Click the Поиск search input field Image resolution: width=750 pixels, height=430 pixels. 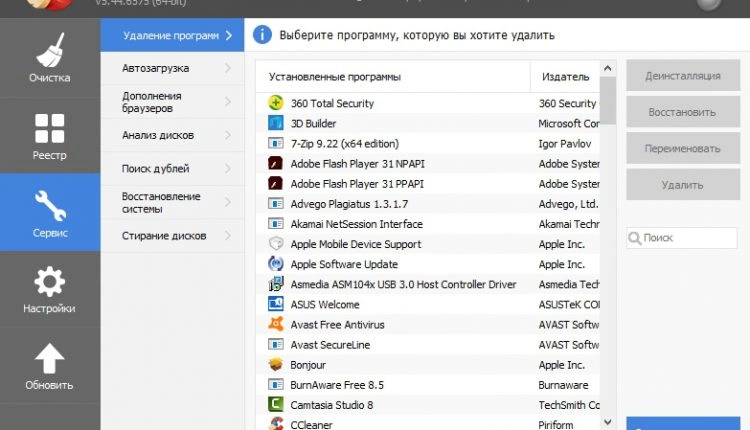(687, 239)
